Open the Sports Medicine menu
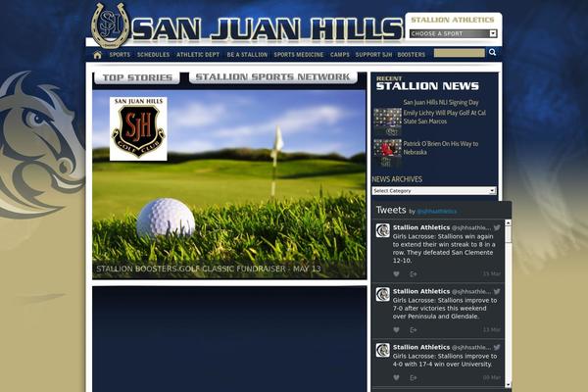Screen dimensions: 588x392 299,55
